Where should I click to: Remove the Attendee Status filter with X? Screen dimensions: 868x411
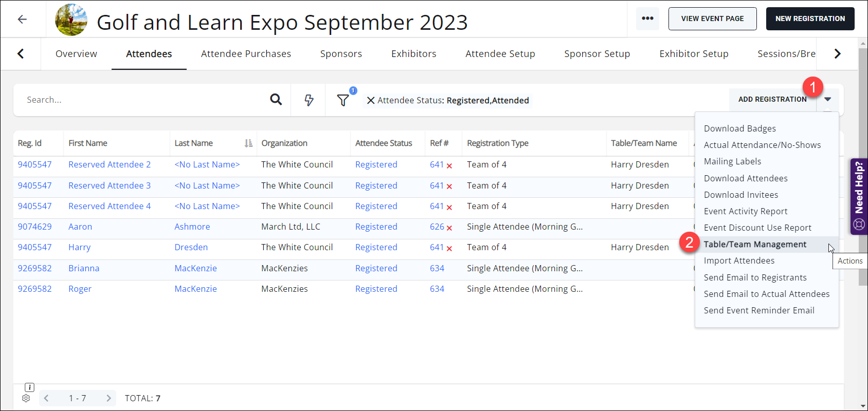pos(370,101)
